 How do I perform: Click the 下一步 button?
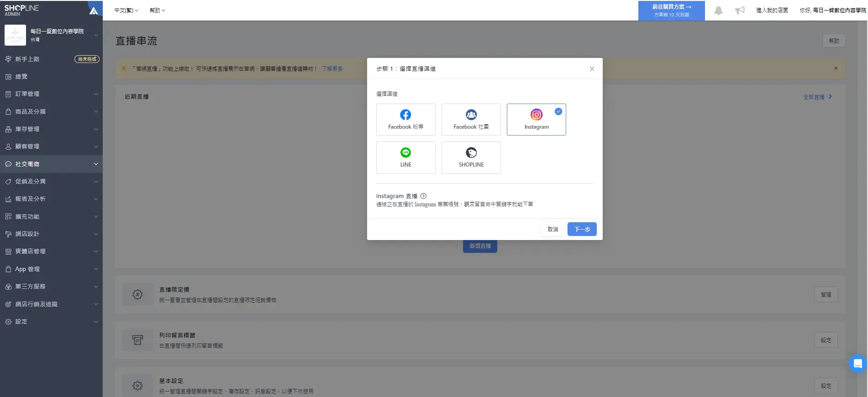pyautogui.click(x=582, y=229)
